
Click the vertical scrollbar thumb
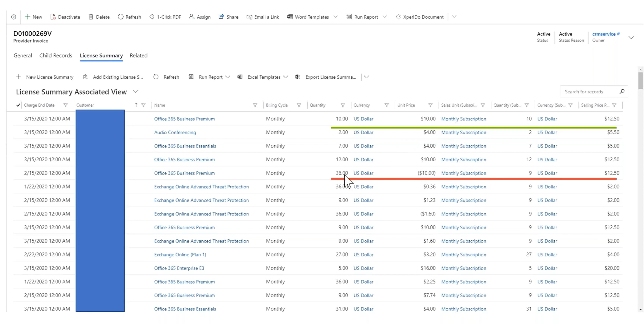click(640, 80)
